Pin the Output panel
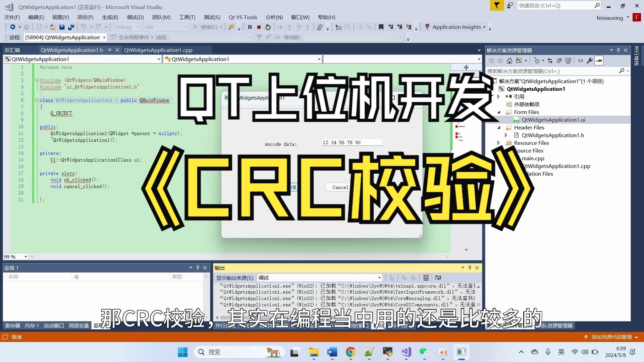Image resolution: width=644 pixels, height=362 pixels. point(470,268)
